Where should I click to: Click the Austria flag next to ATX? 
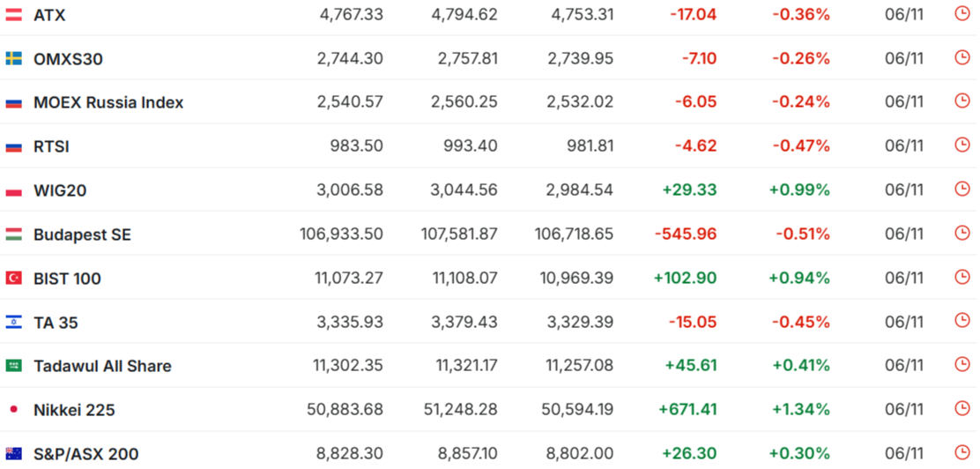coord(14,15)
